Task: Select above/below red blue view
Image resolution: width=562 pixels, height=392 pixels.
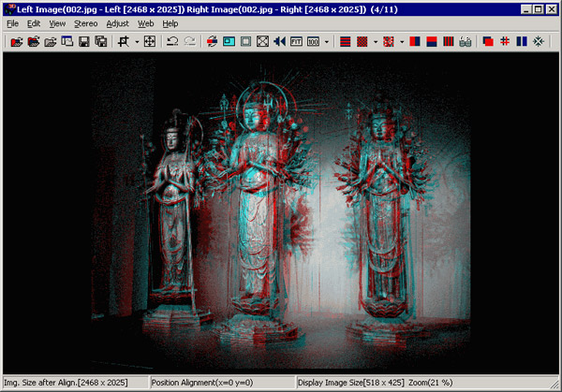Action: tap(432, 41)
